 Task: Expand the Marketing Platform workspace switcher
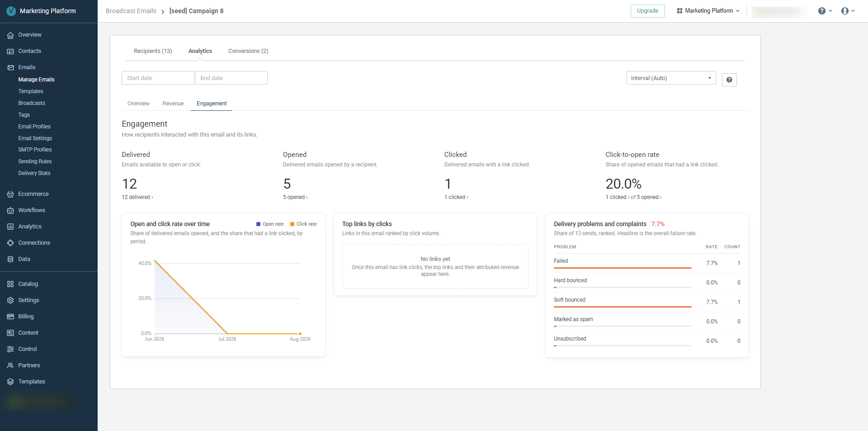coord(708,11)
